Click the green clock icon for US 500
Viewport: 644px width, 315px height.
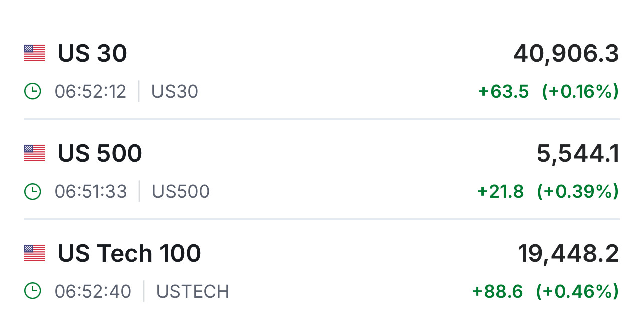coord(33,191)
